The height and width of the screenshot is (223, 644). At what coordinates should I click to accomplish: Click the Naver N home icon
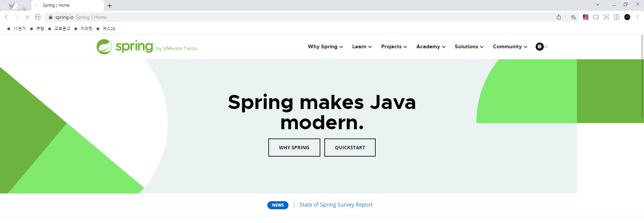[38, 17]
